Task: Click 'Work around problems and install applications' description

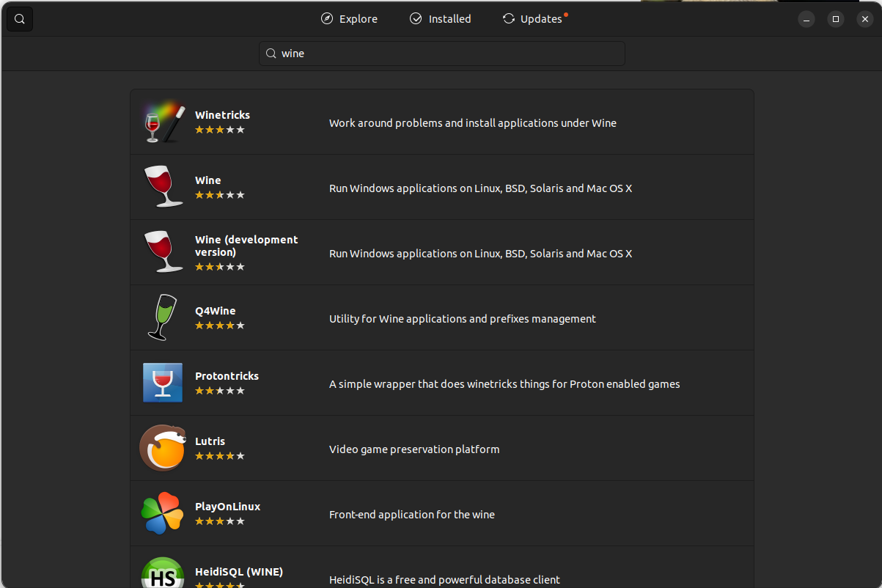Action: click(473, 123)
